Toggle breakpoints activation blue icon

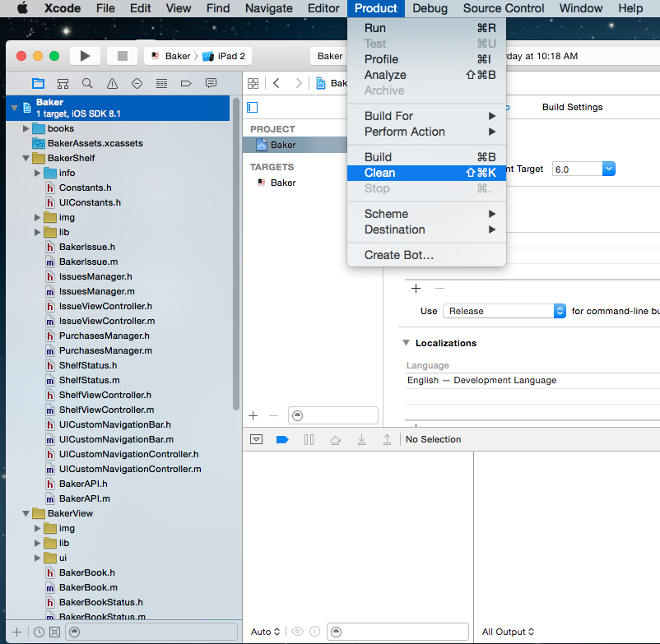pos(282,439)
